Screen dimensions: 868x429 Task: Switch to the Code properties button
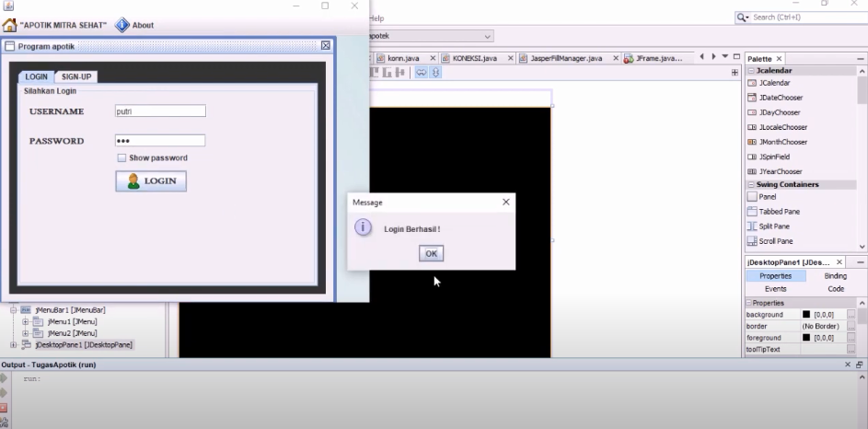[x=836, y=289]
